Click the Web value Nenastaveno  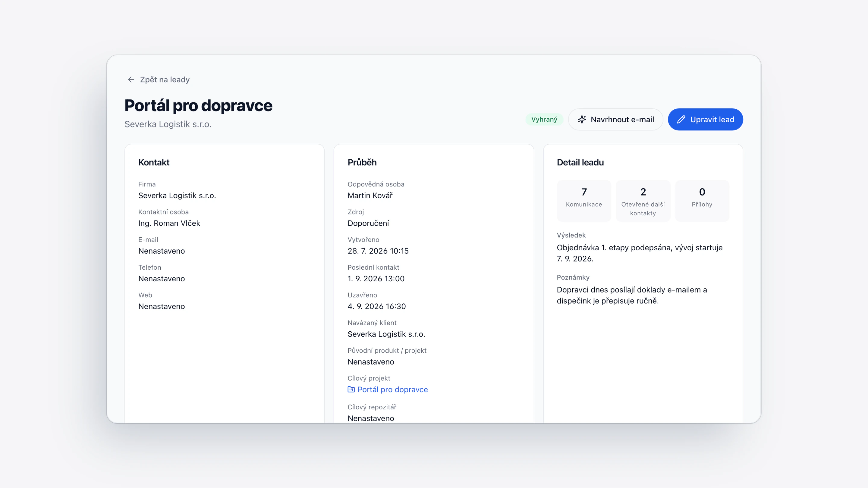tap(162, 306)
